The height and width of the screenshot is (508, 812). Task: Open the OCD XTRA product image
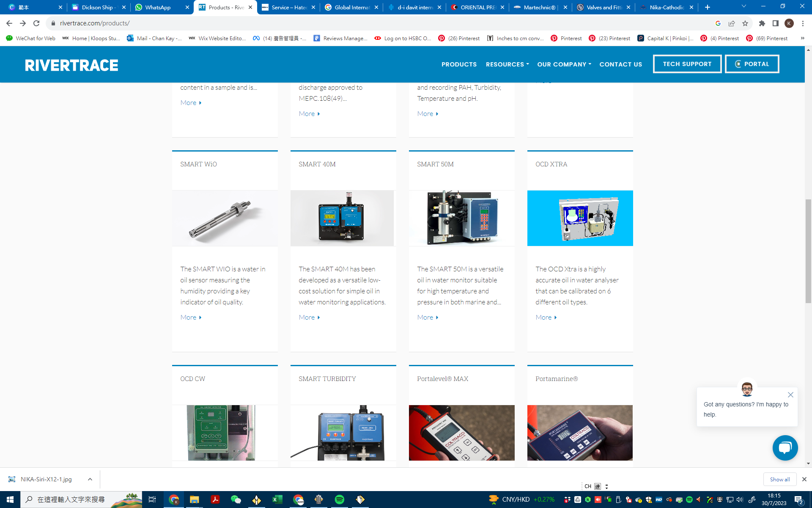point(580,218)
